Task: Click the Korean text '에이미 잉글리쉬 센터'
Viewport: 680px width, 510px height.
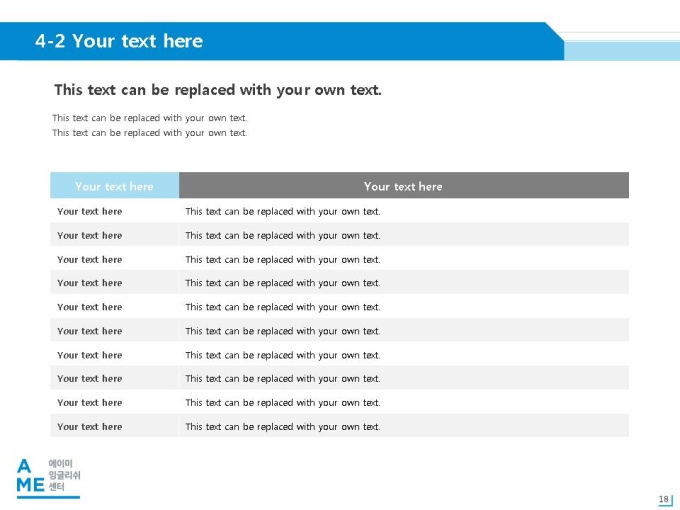Action: coord(64,475)
